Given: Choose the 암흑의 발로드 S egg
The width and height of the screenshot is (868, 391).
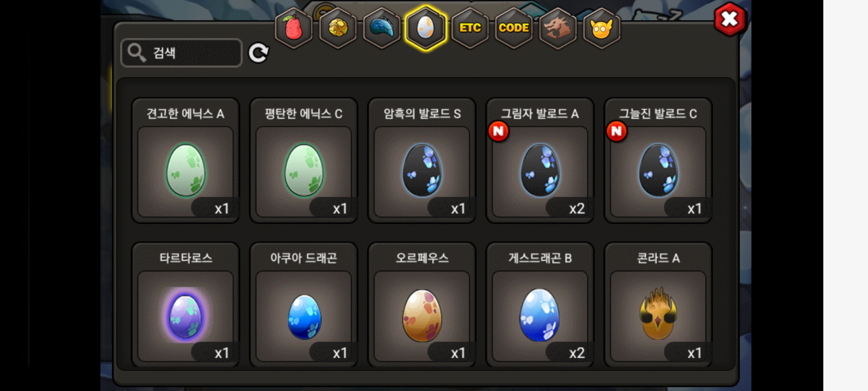Looking at the screenshot, I should coord(422,160).
